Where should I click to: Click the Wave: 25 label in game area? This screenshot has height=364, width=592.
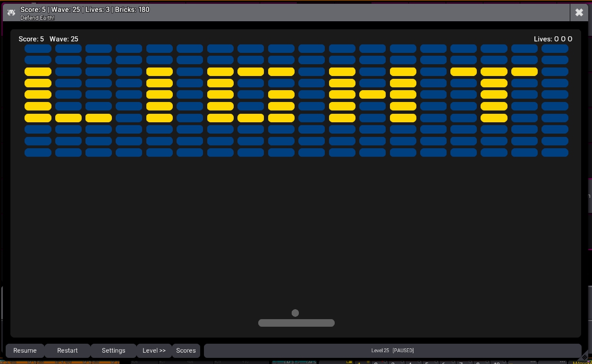tap(64, 39)
